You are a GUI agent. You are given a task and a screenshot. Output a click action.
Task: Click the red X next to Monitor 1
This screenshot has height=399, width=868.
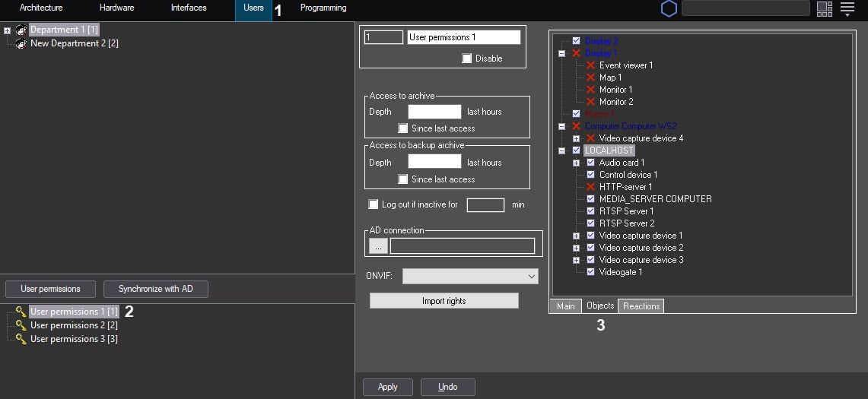(590, 90)
